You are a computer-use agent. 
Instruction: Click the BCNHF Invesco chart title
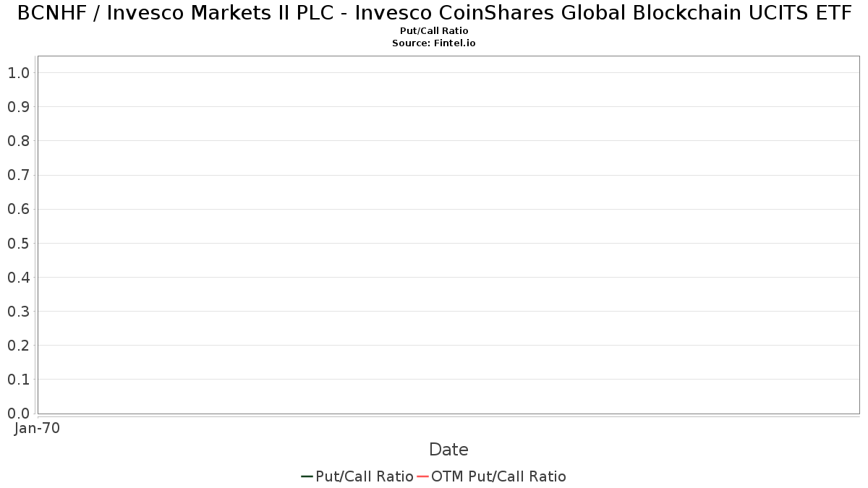[x=434, y=13]
